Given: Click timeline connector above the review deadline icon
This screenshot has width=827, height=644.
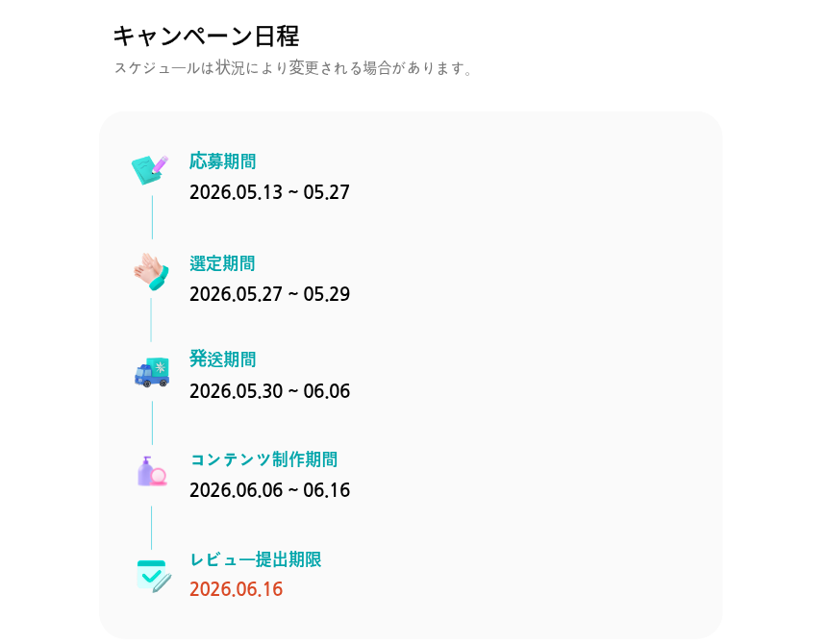Looking at the screenshot, I should coord(151,528).
